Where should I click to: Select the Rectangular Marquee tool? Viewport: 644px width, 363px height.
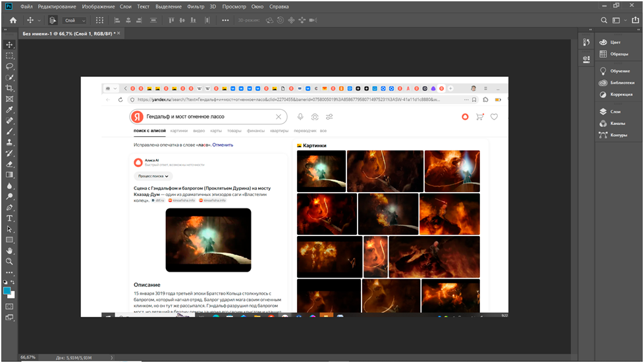(x=9, y=55)
